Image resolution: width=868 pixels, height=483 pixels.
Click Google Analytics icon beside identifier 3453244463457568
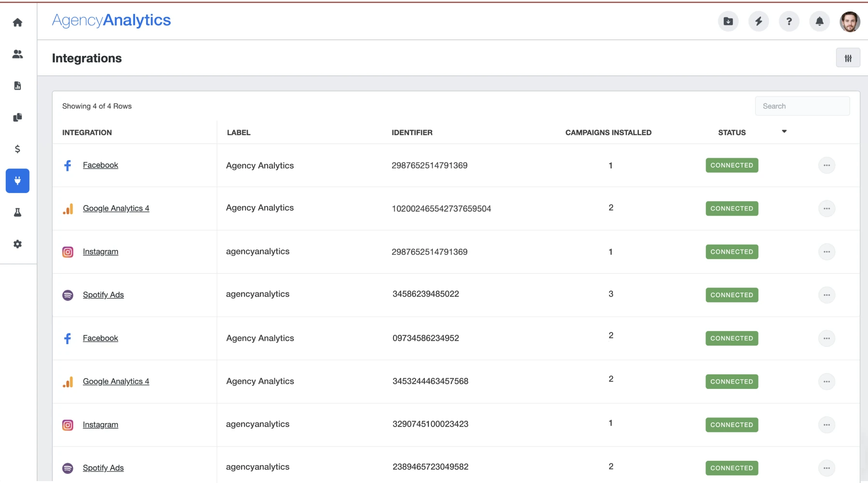68,382
